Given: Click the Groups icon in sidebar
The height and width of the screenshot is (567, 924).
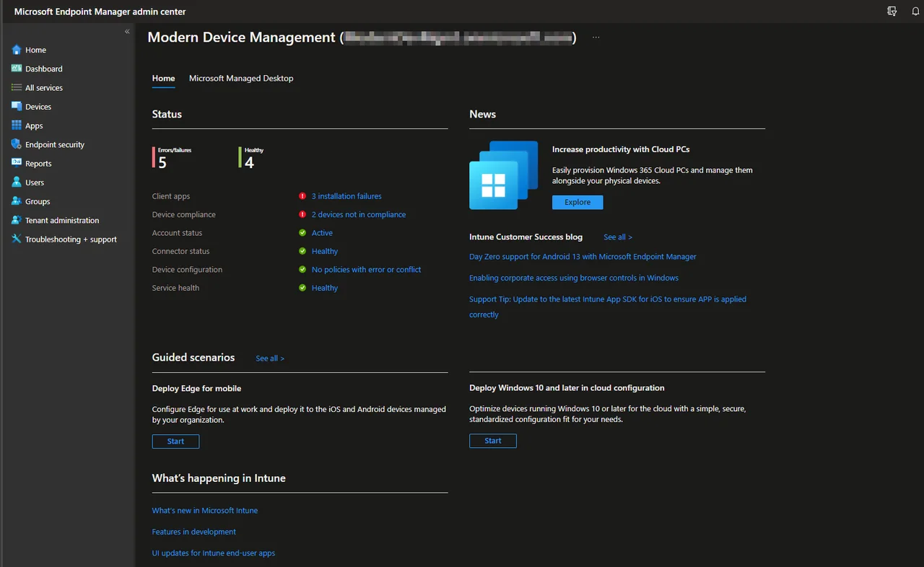Looking at the screenshot, I should (x=17, y=201).
